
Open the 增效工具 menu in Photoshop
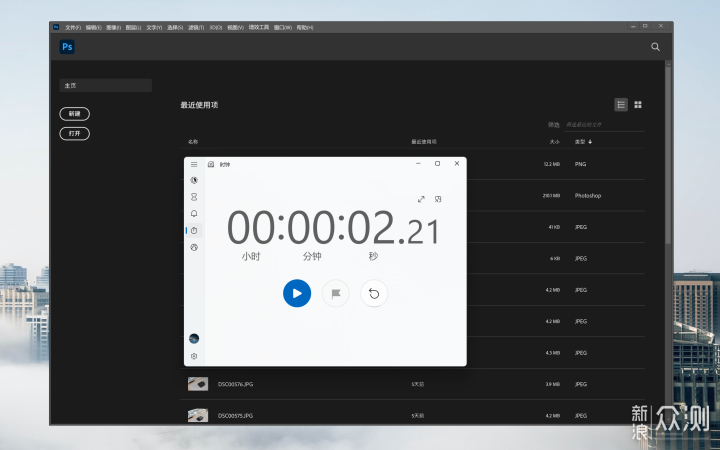[x=259, y=28]
